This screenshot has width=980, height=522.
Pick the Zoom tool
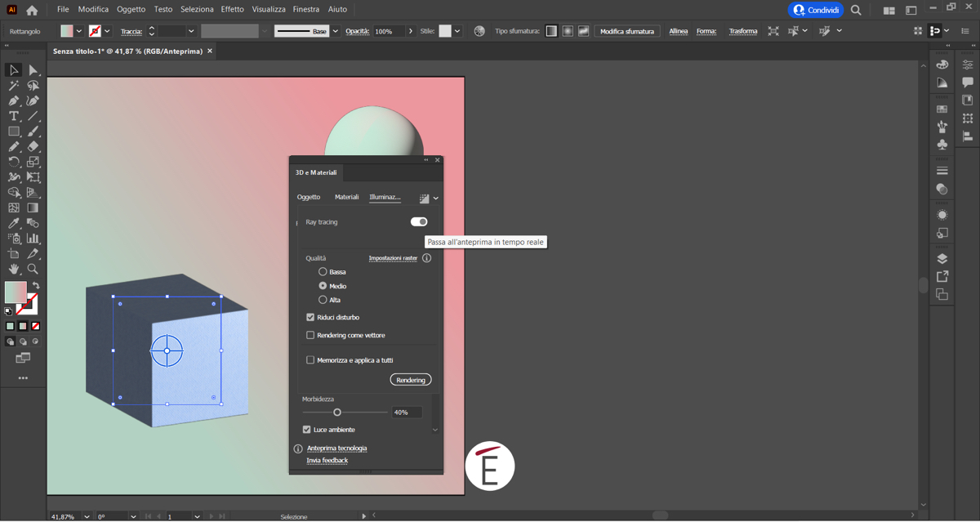click(x=33, y=269)
